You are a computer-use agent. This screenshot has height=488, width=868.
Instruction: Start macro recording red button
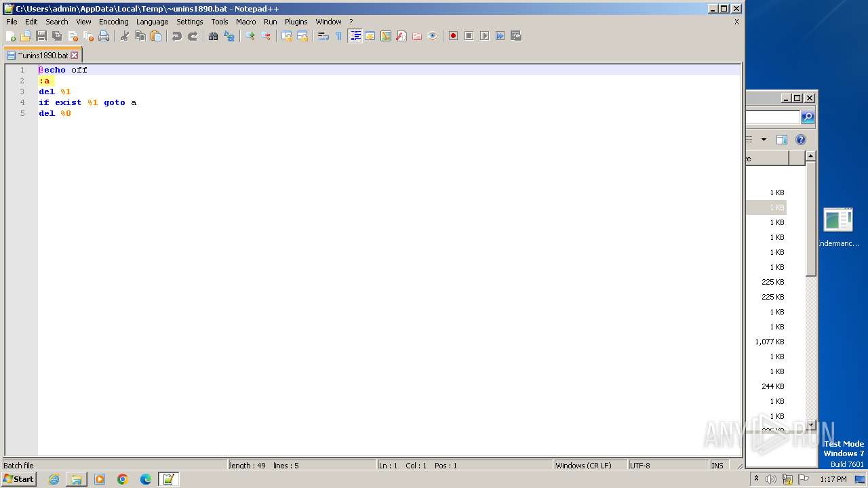pyautogui.click(x=453, y=36)
